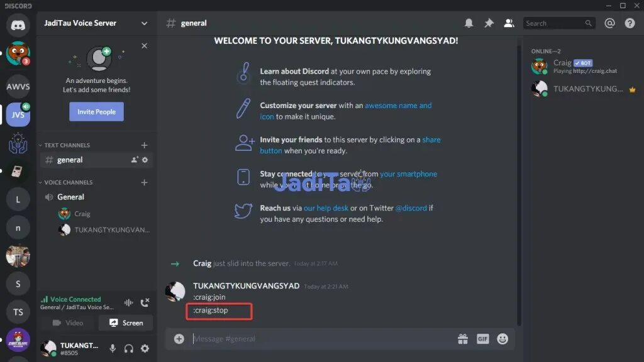Open the GIF picker
This screenshot has height=362, width=644.
[482, 339]
